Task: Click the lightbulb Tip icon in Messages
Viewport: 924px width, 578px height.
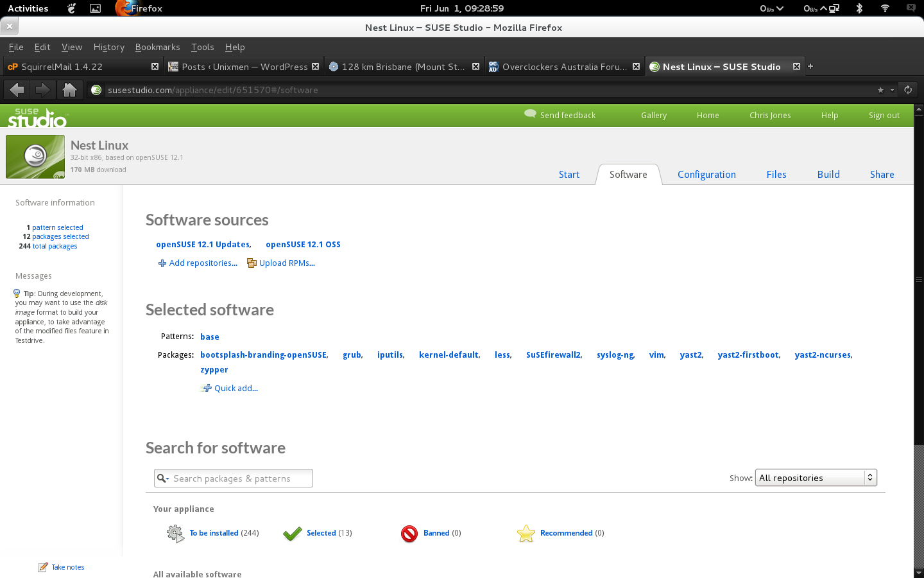Action: coord(17,293)
